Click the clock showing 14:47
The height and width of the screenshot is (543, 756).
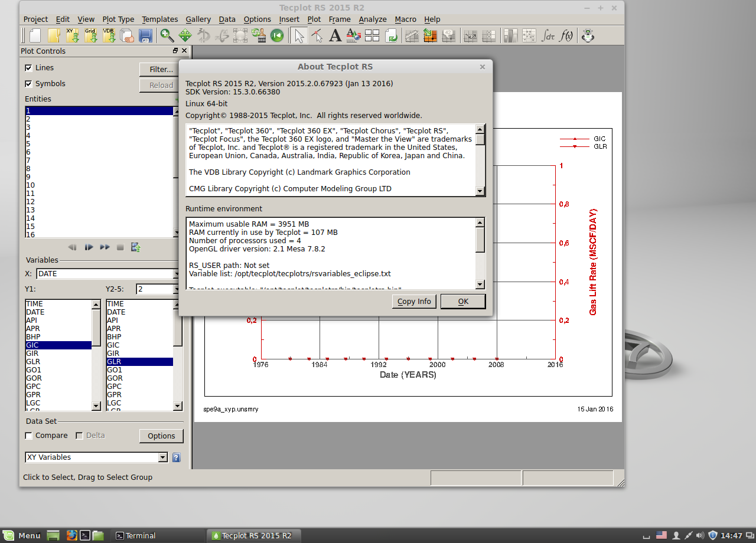[x=732, y=535]
